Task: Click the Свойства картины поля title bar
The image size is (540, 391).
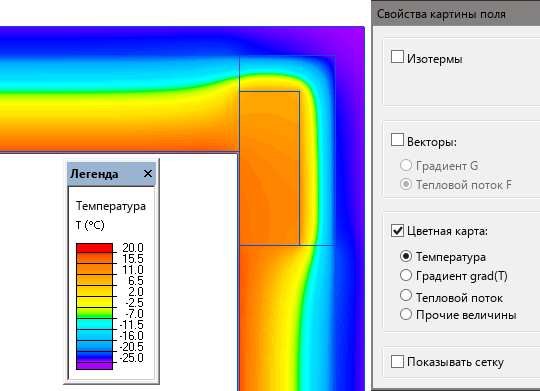Action: tap(456, 14)
